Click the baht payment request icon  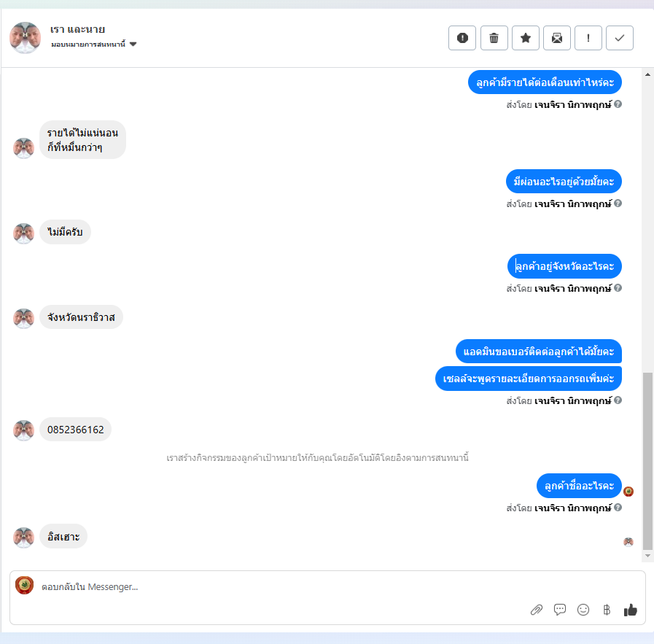pos(607,610)
